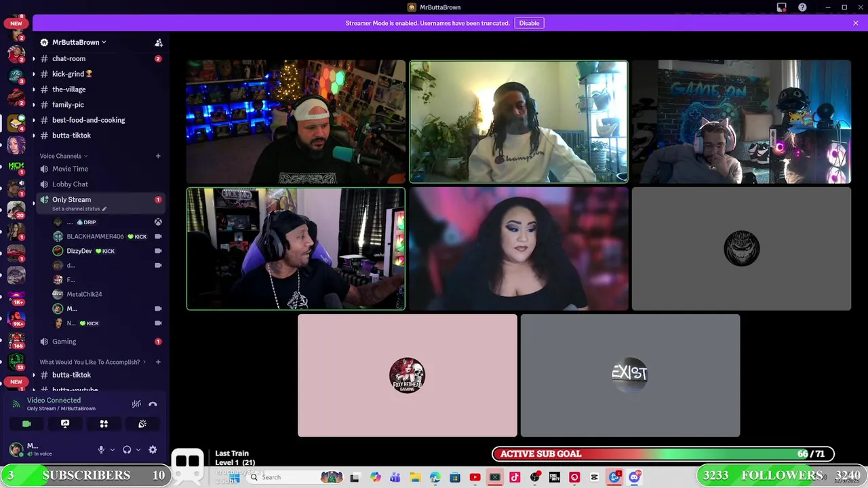The width and height of the screenshot is (868, 488).
Task: Open the chat-room text channel
Action: click(100, 59)
